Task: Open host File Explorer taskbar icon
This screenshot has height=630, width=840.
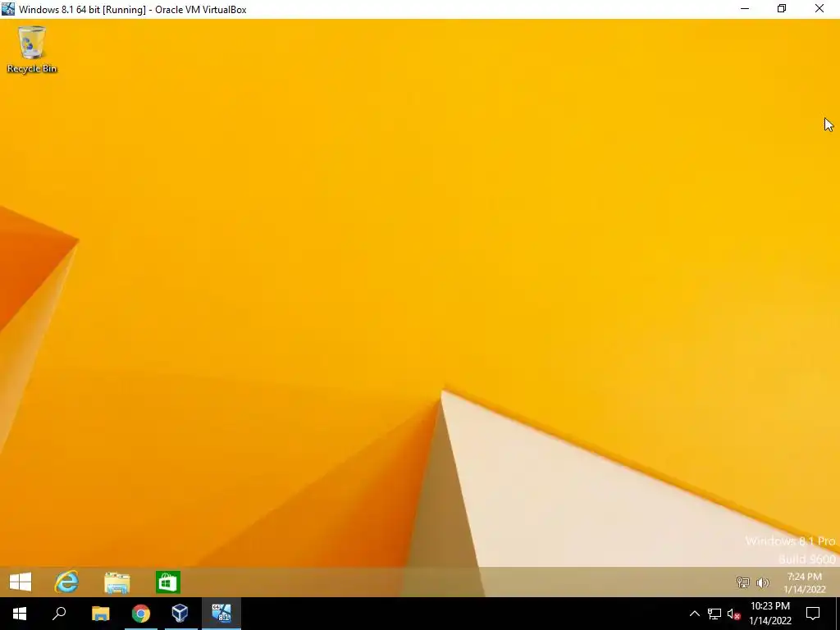Action: (100, 614)
